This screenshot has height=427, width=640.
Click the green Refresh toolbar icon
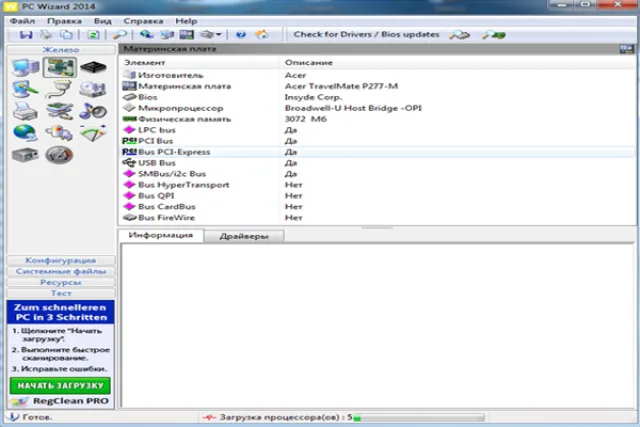tap(93, 35)
